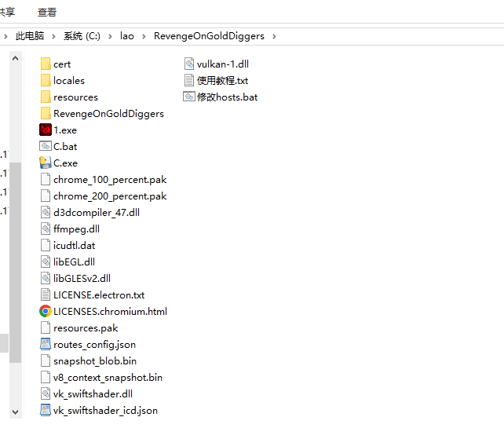Click the C.exe program icon
Image resolution: width=504 pixels, height=428 pixels.
pyautogui.click(x=46, y=163)
